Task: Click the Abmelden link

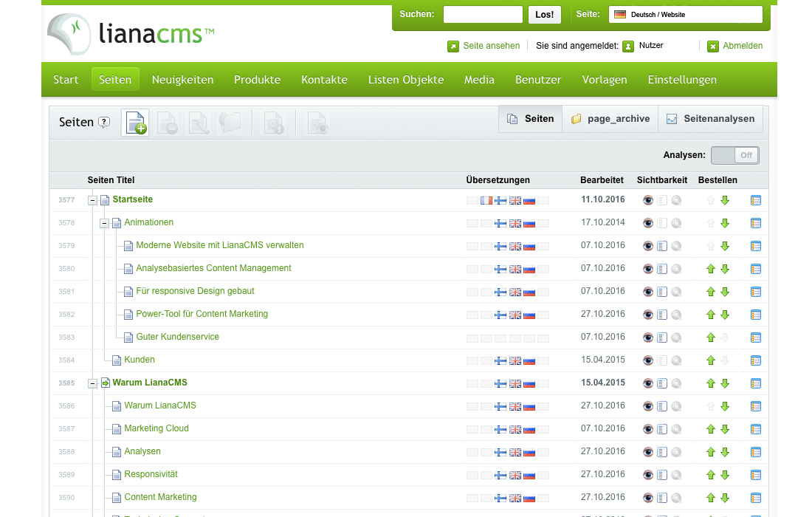Action: 743,46
